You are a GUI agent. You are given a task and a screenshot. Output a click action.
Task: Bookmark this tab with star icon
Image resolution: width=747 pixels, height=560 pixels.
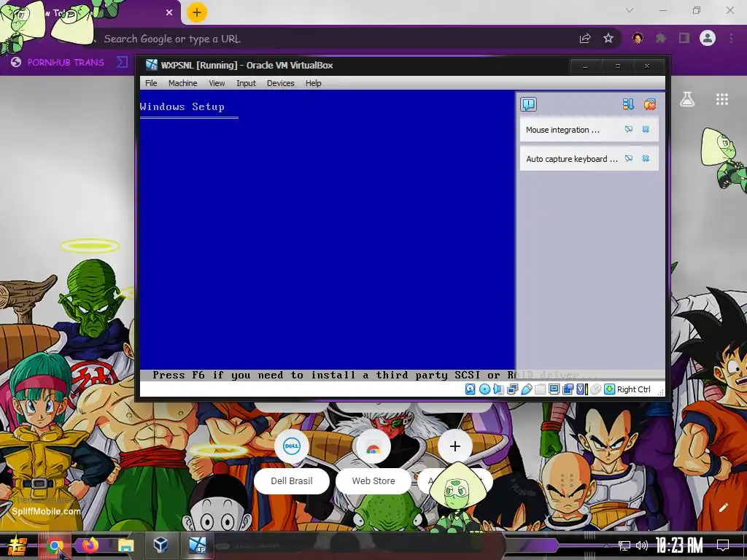[608, 38]
